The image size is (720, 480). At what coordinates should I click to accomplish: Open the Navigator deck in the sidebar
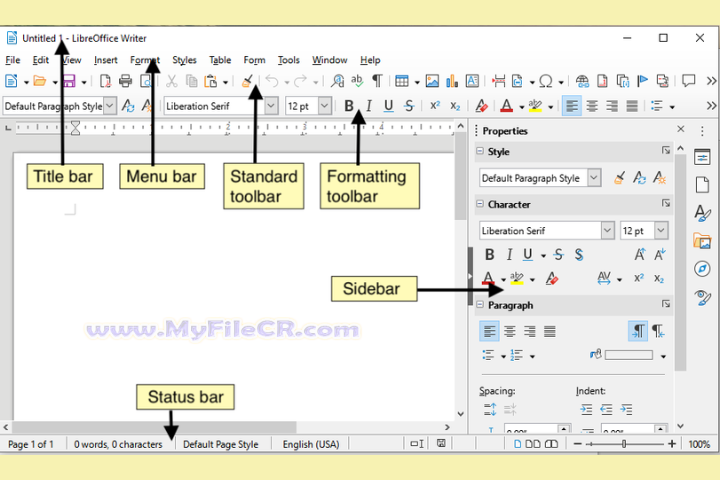(702, 269)
